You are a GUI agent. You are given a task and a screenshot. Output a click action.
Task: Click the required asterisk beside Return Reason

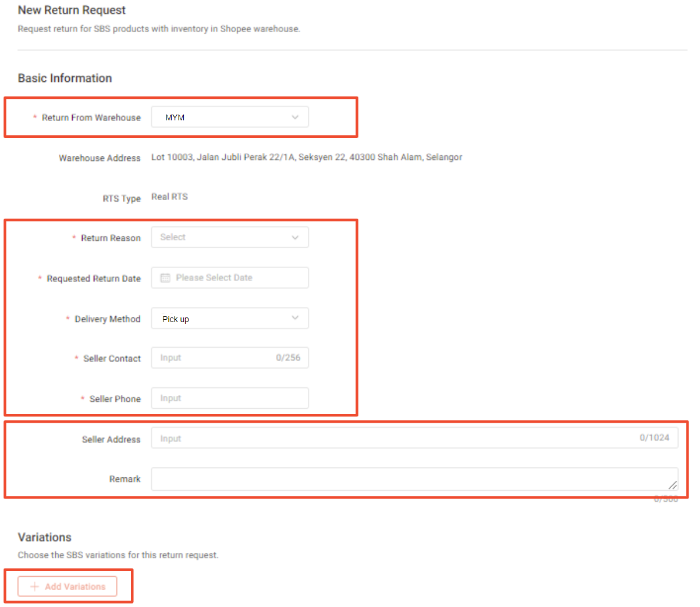click(73, 238)
